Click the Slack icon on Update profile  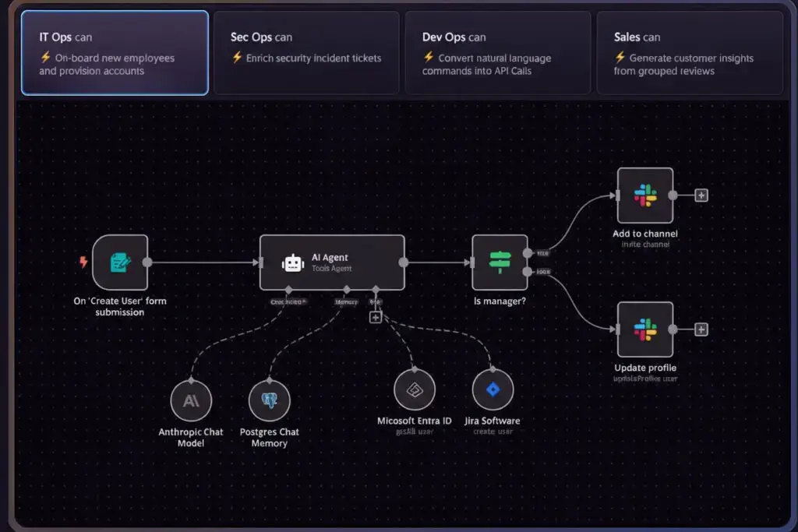(645, 329)
